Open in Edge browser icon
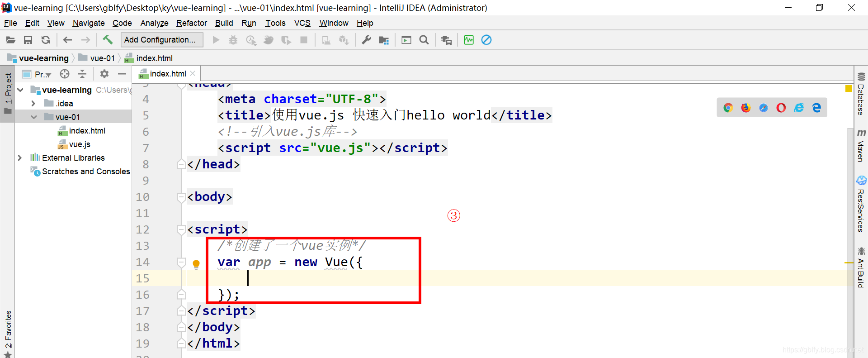The image size is (868, 358). (x=816, y=108)
